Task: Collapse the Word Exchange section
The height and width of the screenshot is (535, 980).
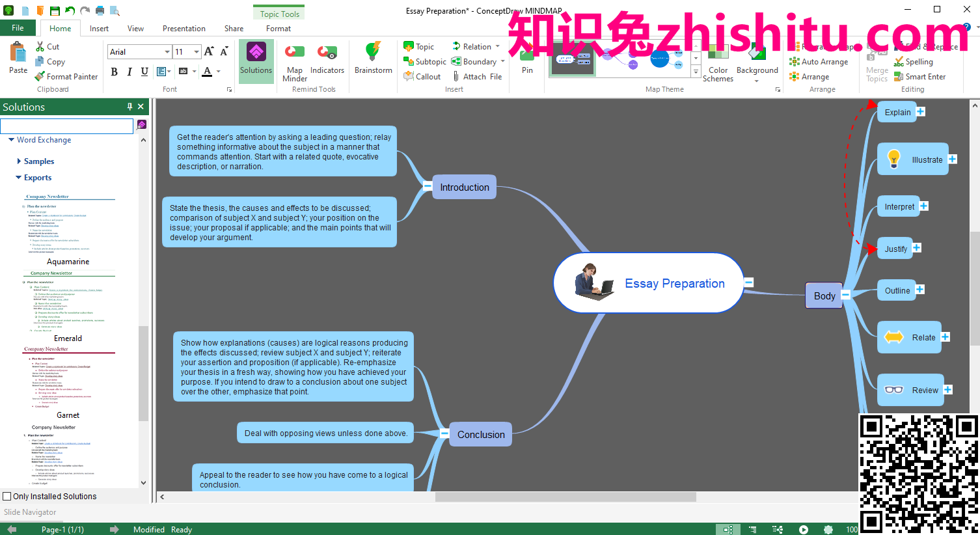Action: 11,139
